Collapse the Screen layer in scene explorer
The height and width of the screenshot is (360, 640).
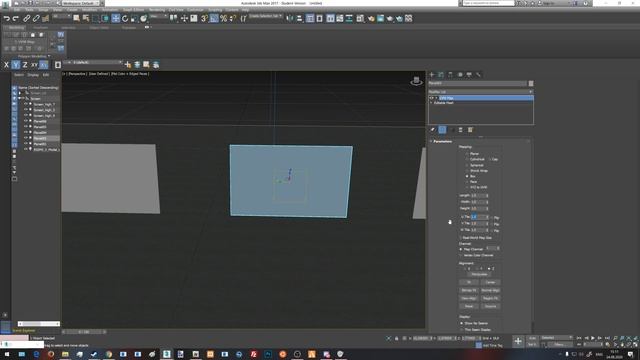[19, 98]
